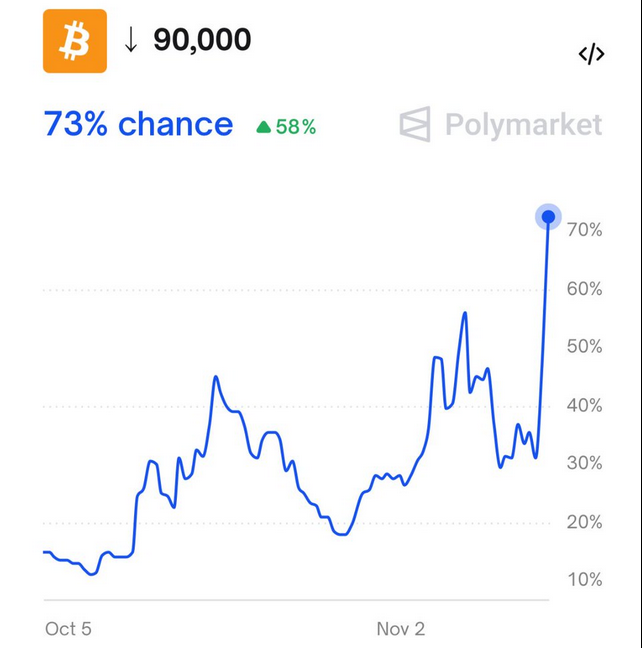Viewport: 642px width, 648px height.
Task: Click the 10% y-axis label
Action: (584, 580)
